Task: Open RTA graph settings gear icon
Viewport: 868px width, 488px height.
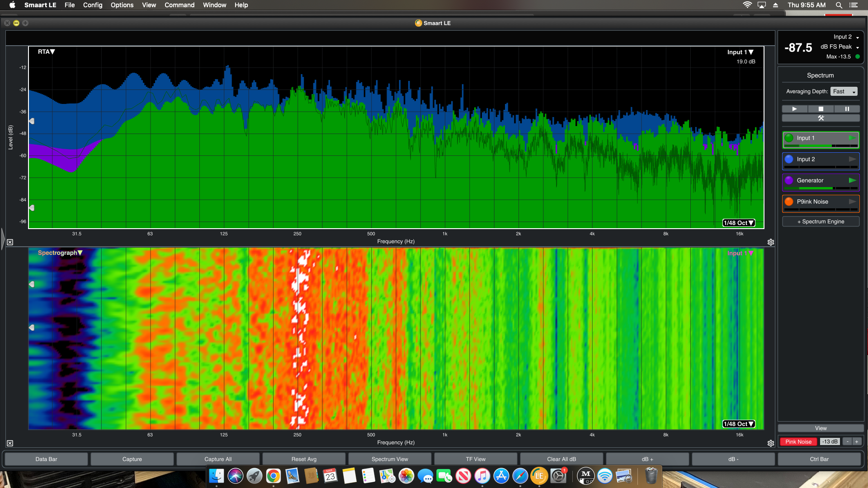Action: [x=771, y=242]
